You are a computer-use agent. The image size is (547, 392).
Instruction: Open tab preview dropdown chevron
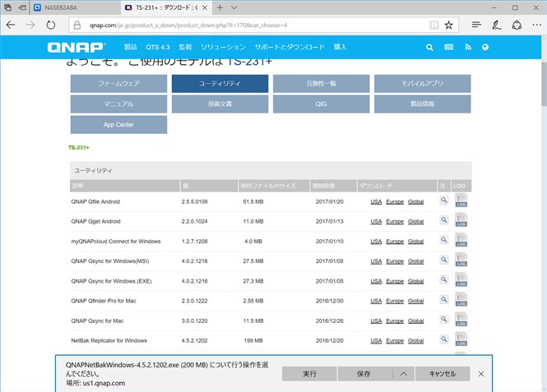click(234, 7)
